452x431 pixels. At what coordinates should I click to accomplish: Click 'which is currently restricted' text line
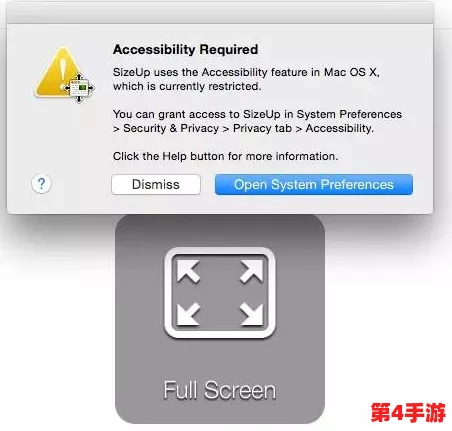tap(187, 86)
